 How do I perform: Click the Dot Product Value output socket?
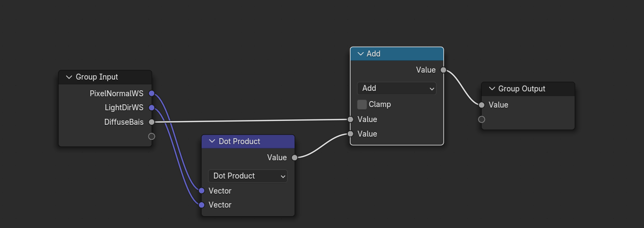click(295, 158)
